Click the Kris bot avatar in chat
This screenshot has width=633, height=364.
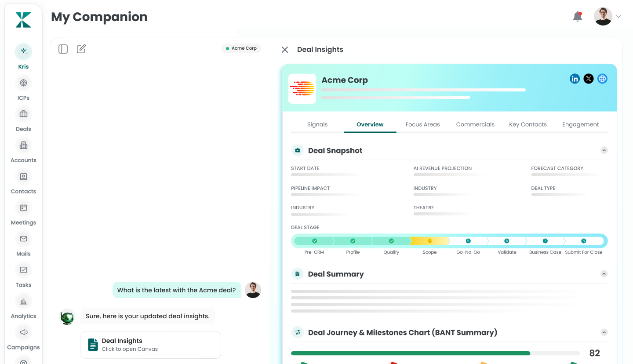point(67,317)
